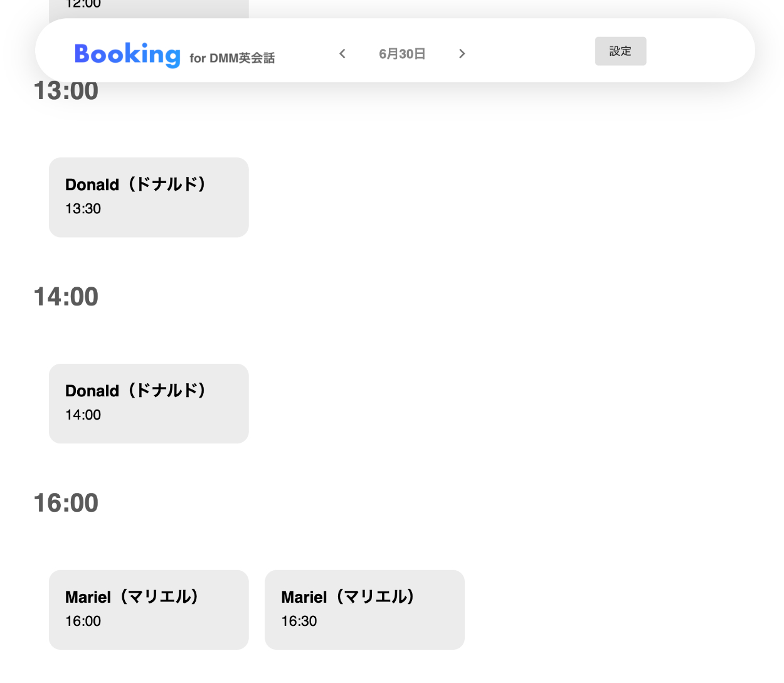
Task: Click the 16:30 time on Mariel's card
Action: 299,622
